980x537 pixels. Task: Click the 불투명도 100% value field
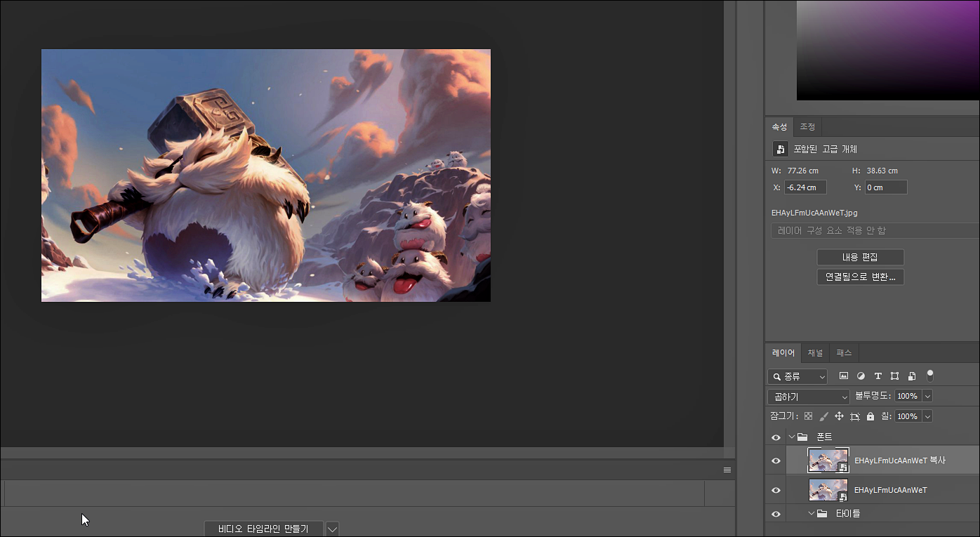(908, 397)
